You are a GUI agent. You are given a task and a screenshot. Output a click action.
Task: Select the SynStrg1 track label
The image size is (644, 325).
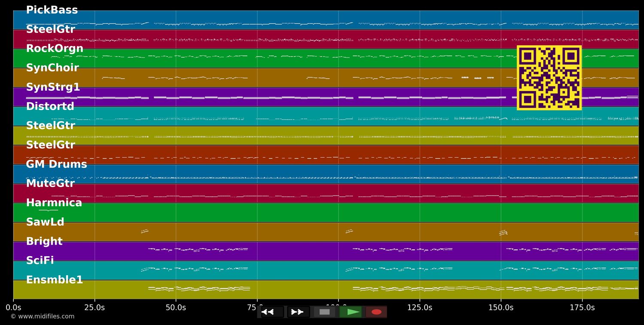point(53,87)
